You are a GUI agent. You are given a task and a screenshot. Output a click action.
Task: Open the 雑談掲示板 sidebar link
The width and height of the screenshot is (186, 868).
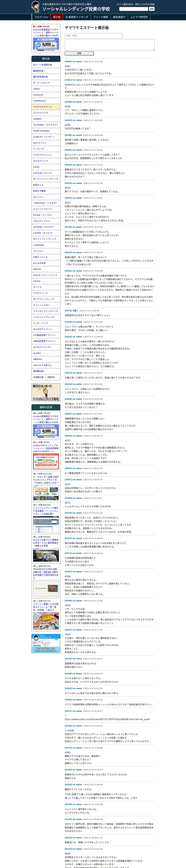[46, 71]
